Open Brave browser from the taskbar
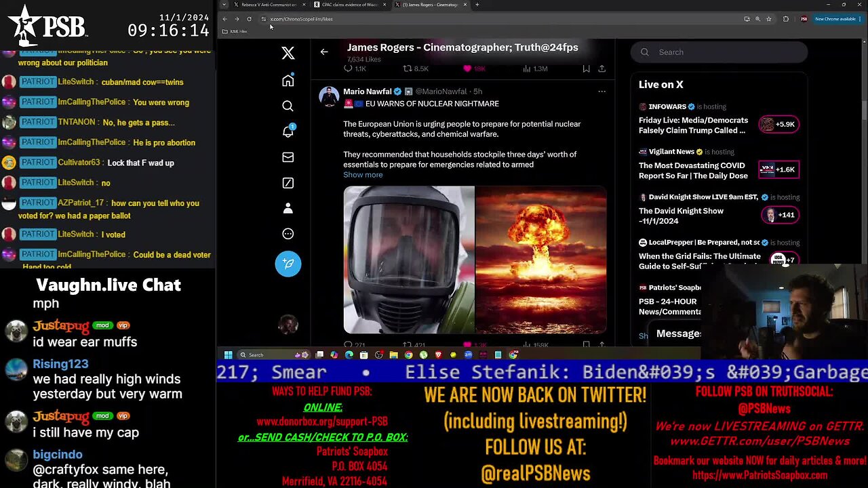This screenshot has height=488, width=868. pyautogui.click(x=438, y=354)
